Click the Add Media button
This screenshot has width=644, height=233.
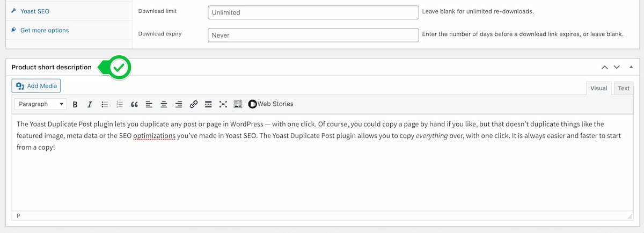36,86
